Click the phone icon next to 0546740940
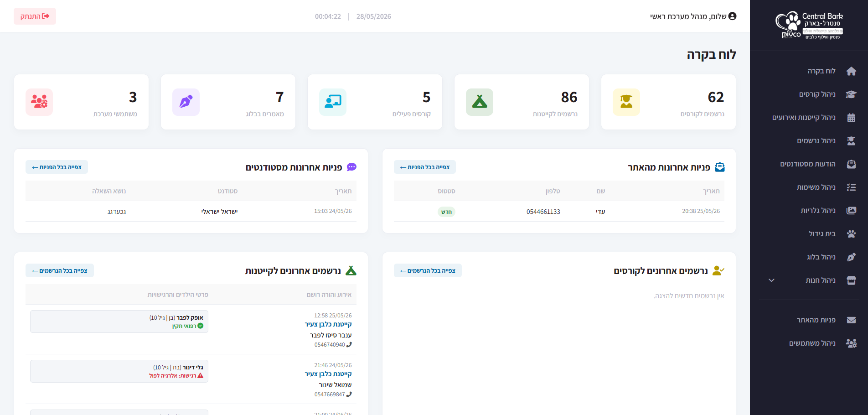The width and height of the screenshot is (868, 415). [349, 345]
